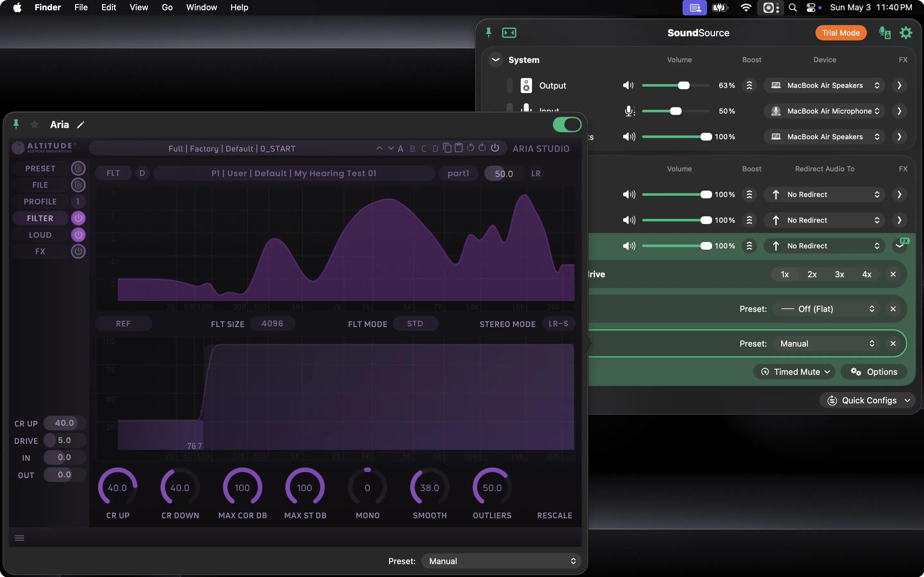The width and height of the screenshot is (924, 577).
Task: Click the Trial Mode button
Action: [841, 33]
